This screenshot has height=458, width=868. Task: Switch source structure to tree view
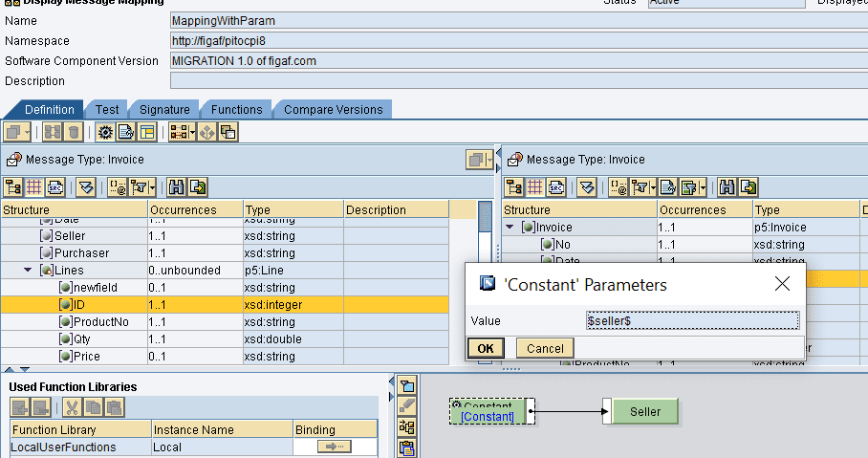pyautogui.click(x=13, y=187)
